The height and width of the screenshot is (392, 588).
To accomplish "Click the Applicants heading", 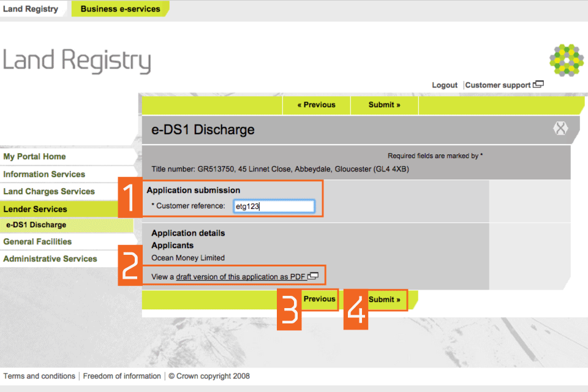I will [173, 246].
